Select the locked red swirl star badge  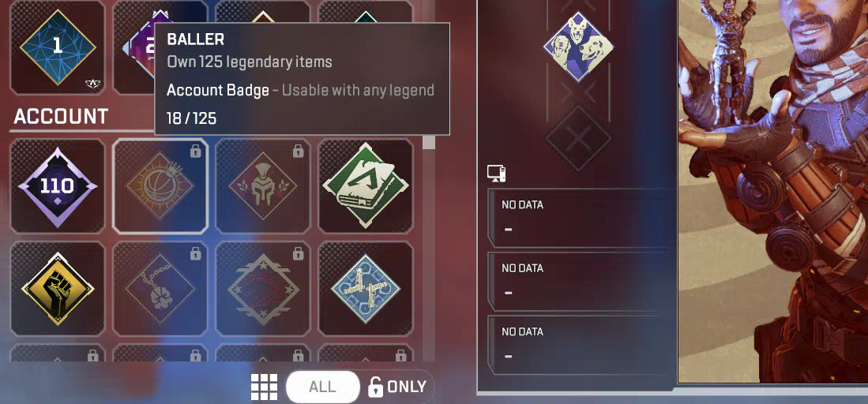(263, 288)
